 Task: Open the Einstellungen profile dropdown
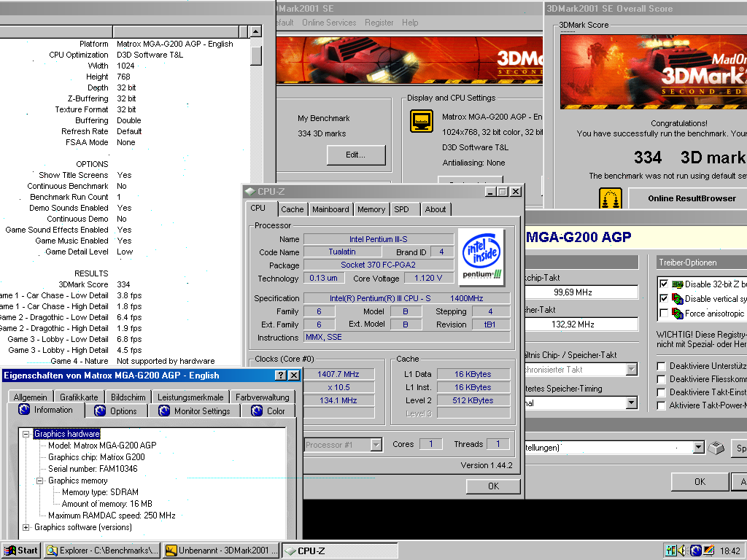click(698, 448)
